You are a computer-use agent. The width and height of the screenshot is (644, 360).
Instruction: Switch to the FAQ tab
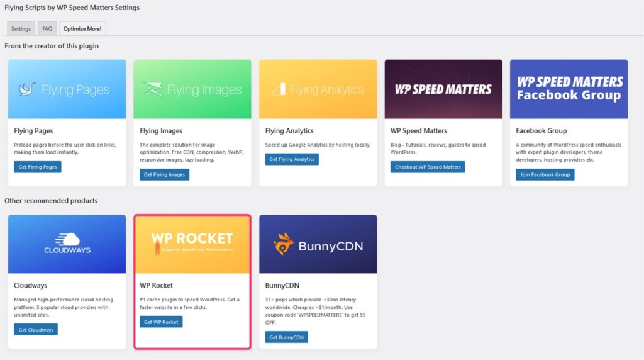click(x=47, y=29)
